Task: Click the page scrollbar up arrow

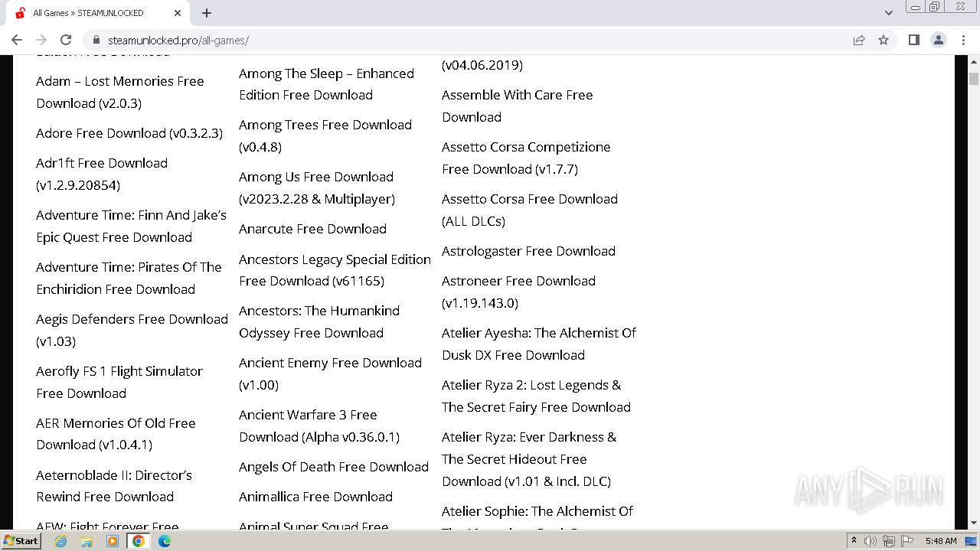Action: point(974,61)
